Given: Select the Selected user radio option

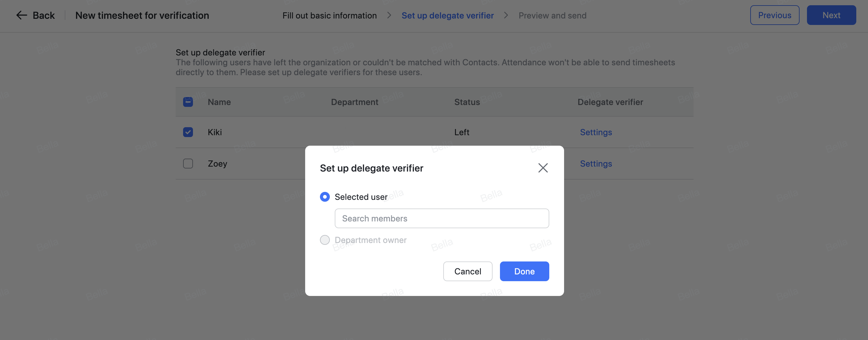Looking at the screenshot, I should [x=325, y=197].
